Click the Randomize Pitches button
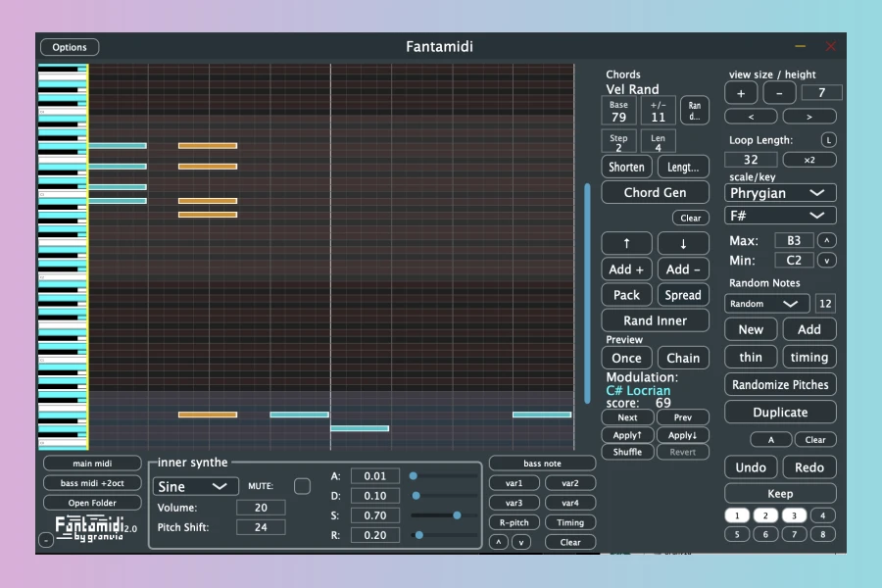Viewport: 882px width, 588px height. tap(780, 385)
